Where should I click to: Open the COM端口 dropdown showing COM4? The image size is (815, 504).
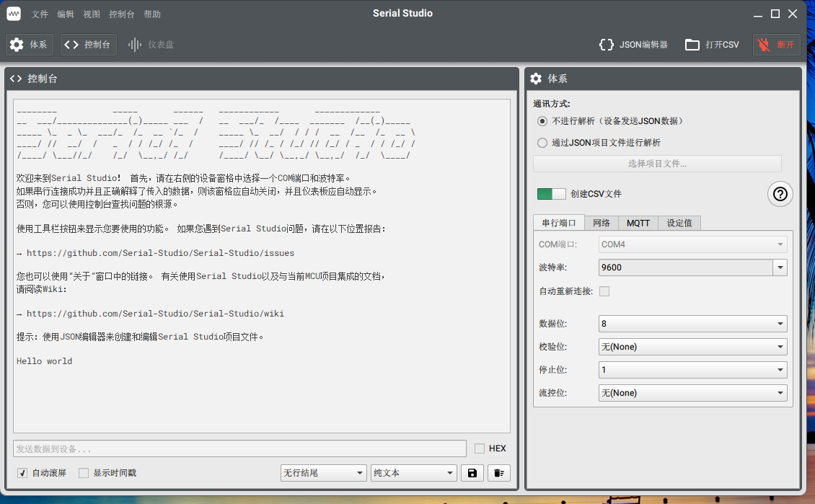[693, 244]
